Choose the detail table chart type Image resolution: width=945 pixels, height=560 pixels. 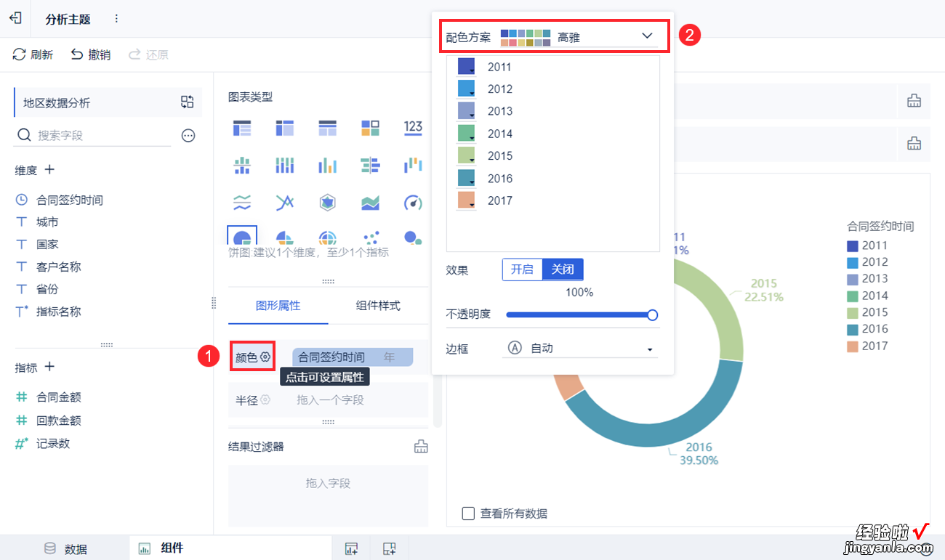coord(328,128)
